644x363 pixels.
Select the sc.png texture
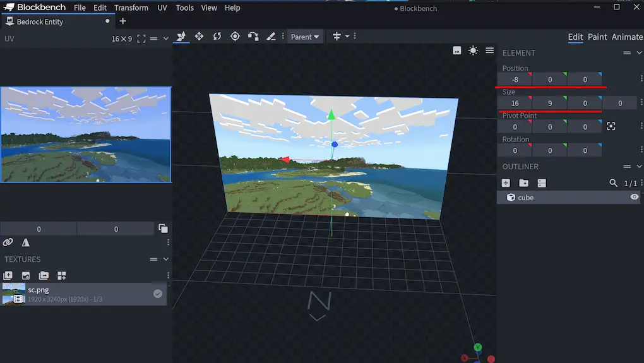click(x=84, y=294)
